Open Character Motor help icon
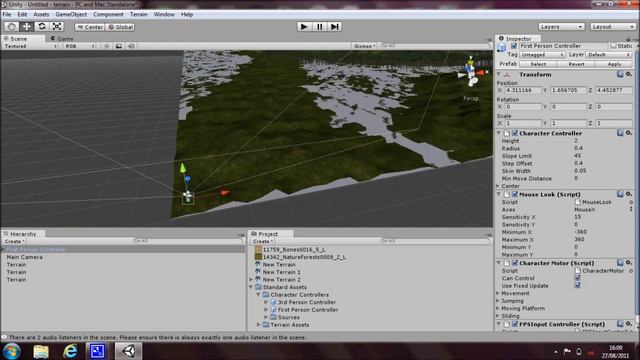 620,263
